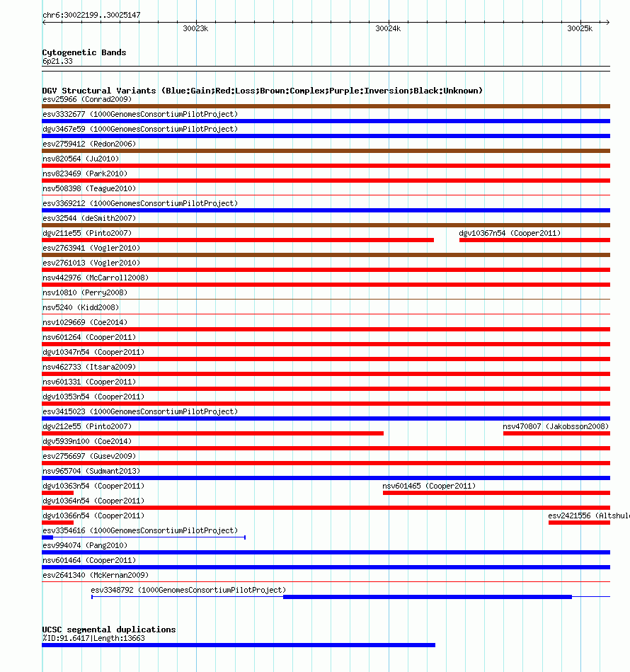Click the red bar under esv2421556
The image size is (630, 672).
(580, 523)
